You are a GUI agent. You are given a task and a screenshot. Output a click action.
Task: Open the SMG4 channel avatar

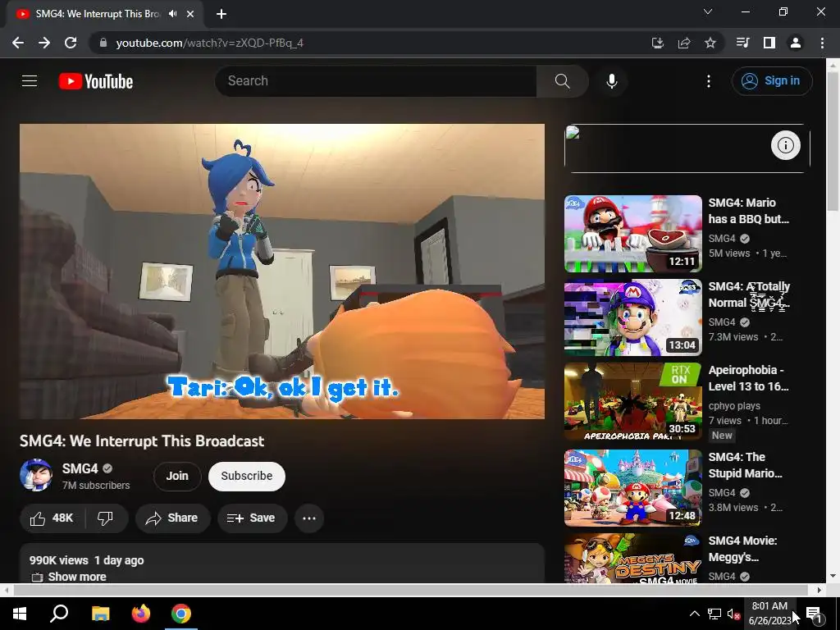pos(36,475)
